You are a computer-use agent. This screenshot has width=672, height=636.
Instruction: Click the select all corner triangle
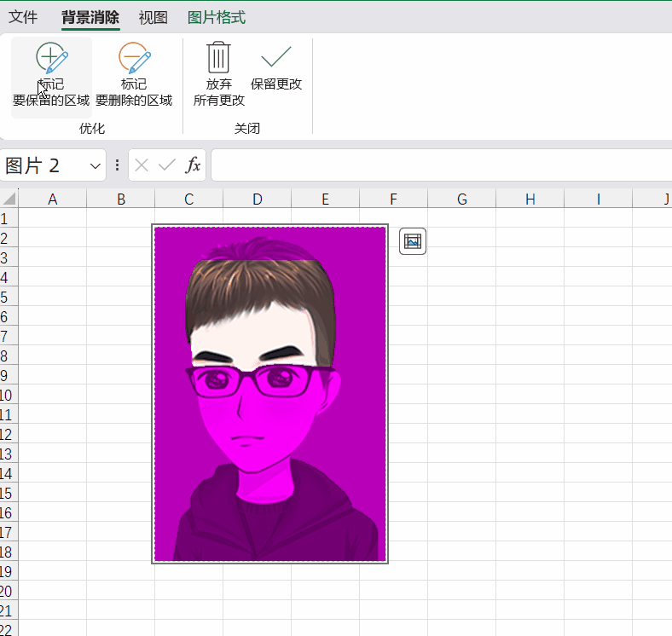(9, 199)
